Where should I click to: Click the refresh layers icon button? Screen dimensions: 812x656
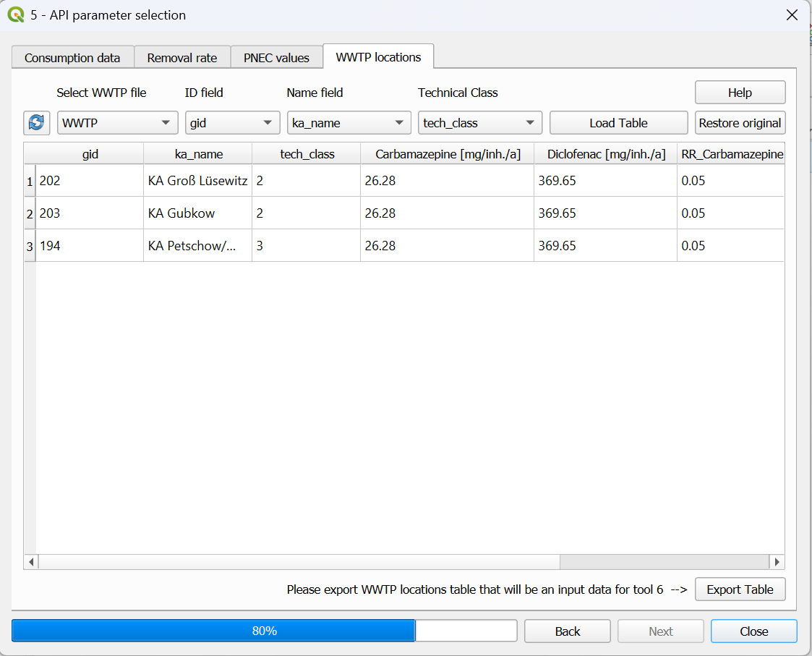[x=36, y=123]
